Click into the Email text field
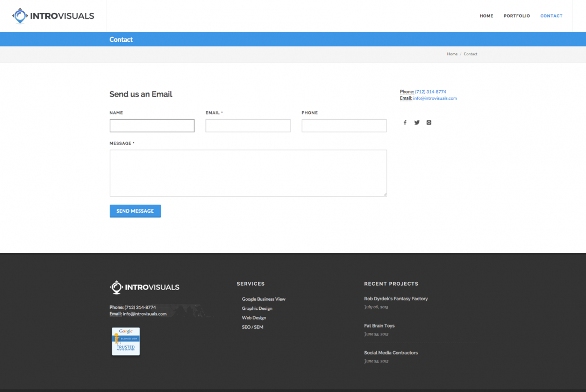Screen dimensions: 586x392 [248, 126]
